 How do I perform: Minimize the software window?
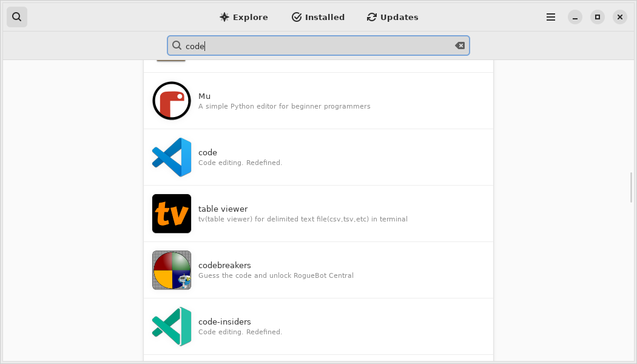(575, 17)
